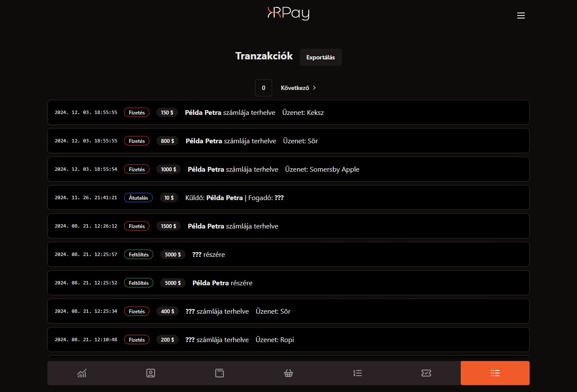Click the Tranzakciók heading
The height and width of the screenshot is (392, 577).
tap(264, 56)
